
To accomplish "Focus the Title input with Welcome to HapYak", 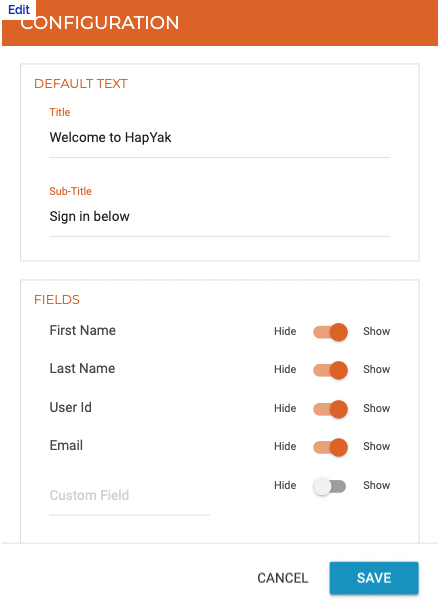I will point(220,138).
